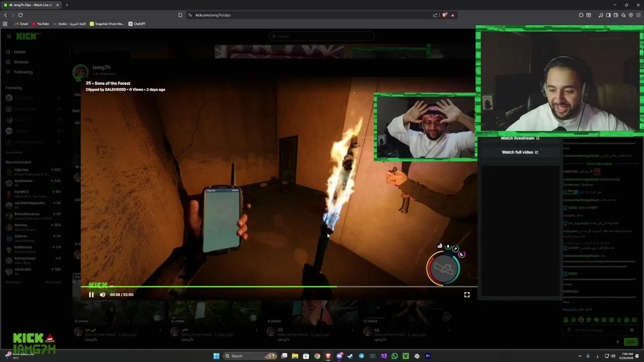This screenshot has width=644, height=362.
Task: Open the Brave wallet icon
Action: [x=615, y=15]
